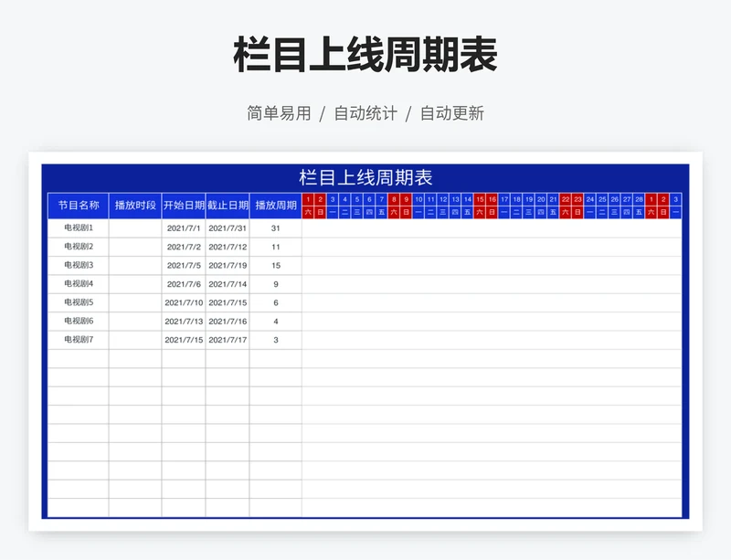This screenshot has width=731, height=560.
Task: Click the 电视剧6 name cell
Action: coord(79,322)
